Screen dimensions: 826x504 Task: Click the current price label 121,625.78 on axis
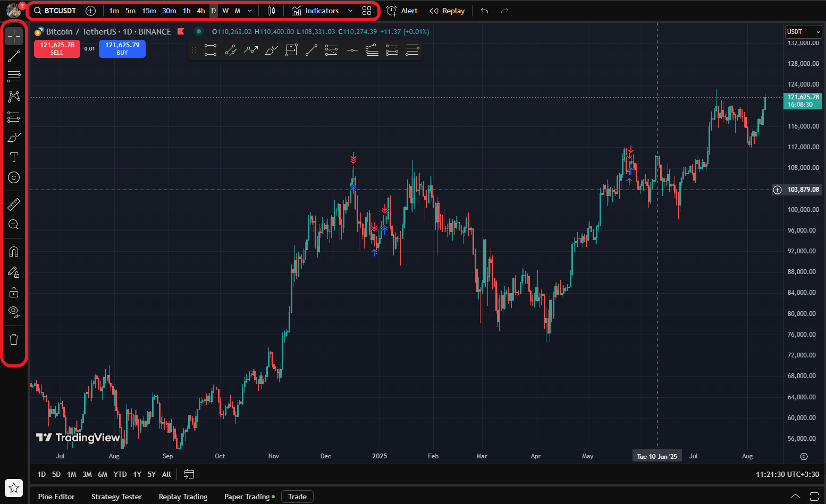point(803,100)
